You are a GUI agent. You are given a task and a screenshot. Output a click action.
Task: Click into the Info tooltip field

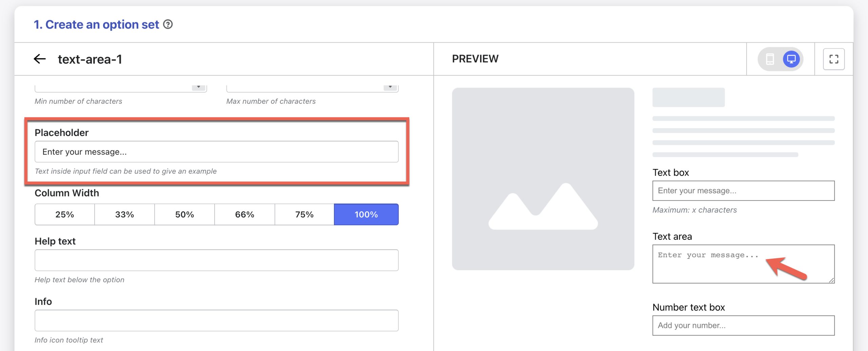(x=216, y=320)
